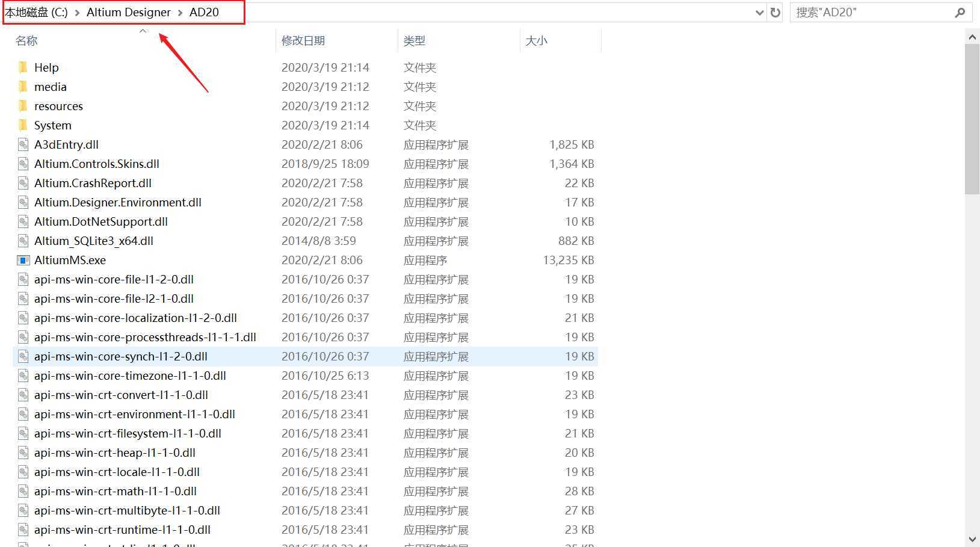Image resolution: width=980 pixels, height=547 pixels.
Task: Click the Altium.DotNetSupport.dll file icon
Action: click(x=23, y=221)
